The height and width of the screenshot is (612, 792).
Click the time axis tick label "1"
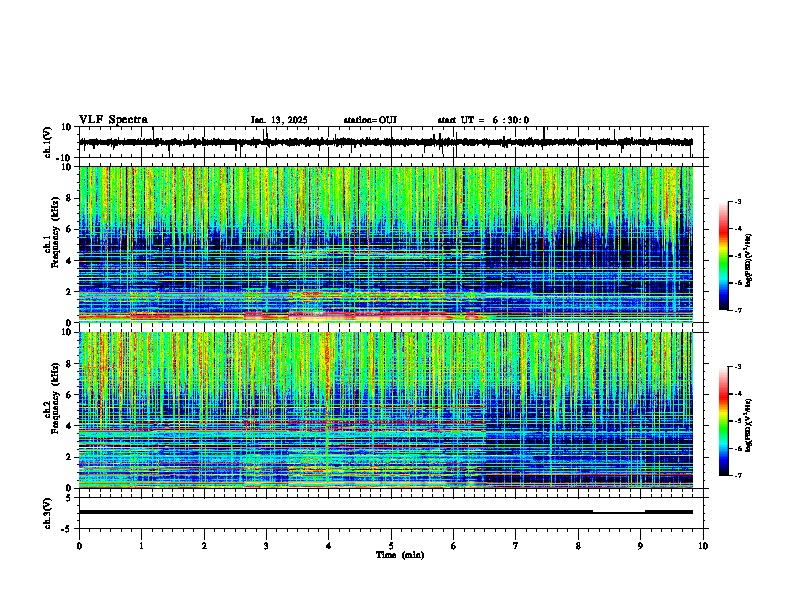(x=141, y=546)
